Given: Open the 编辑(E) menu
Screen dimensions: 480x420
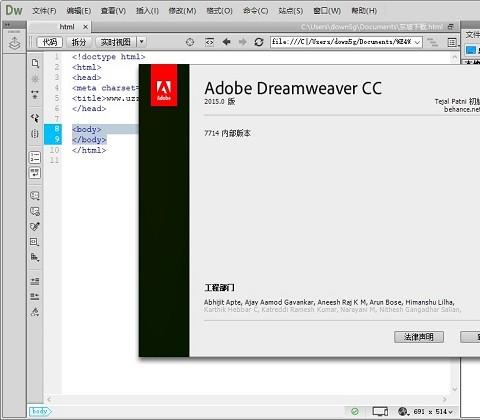Looking at the screenshot, I should [x=79, y=11].
